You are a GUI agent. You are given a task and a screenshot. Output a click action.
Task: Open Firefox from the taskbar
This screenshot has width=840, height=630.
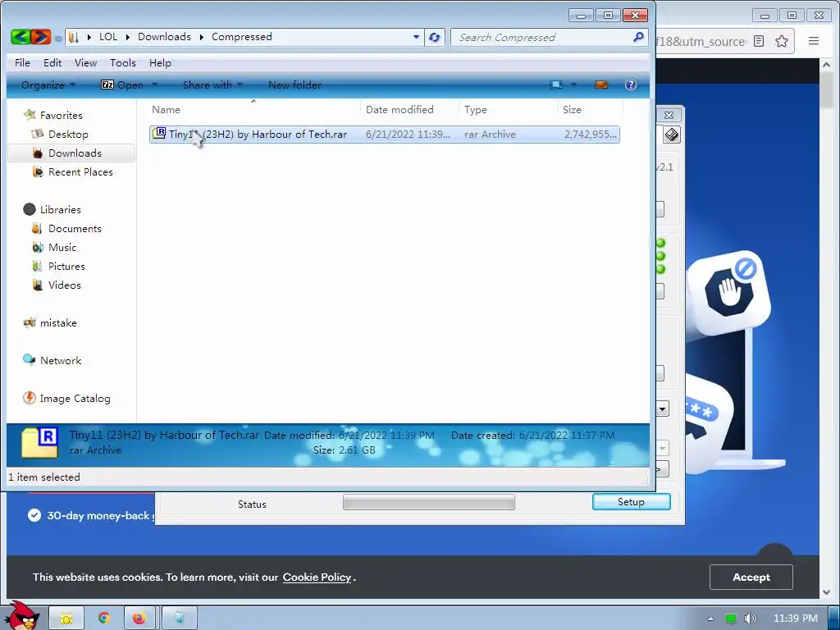139,619
